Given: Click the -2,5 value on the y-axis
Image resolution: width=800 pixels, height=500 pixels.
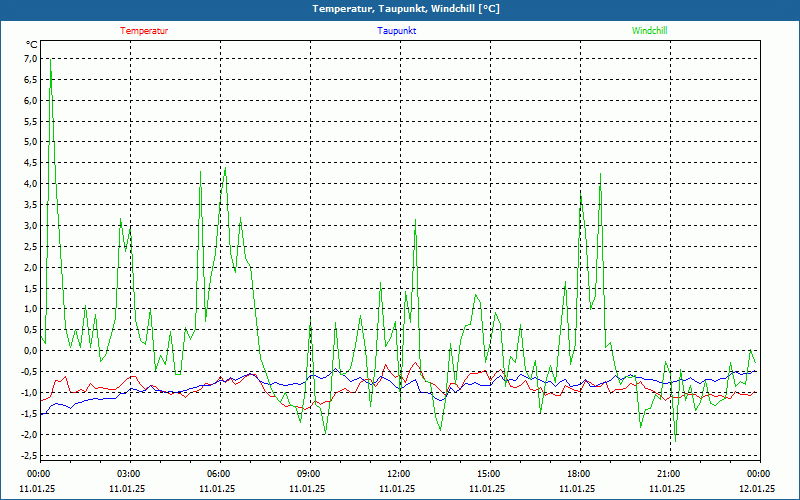Looking at the screenshot, I should point(28,455).
